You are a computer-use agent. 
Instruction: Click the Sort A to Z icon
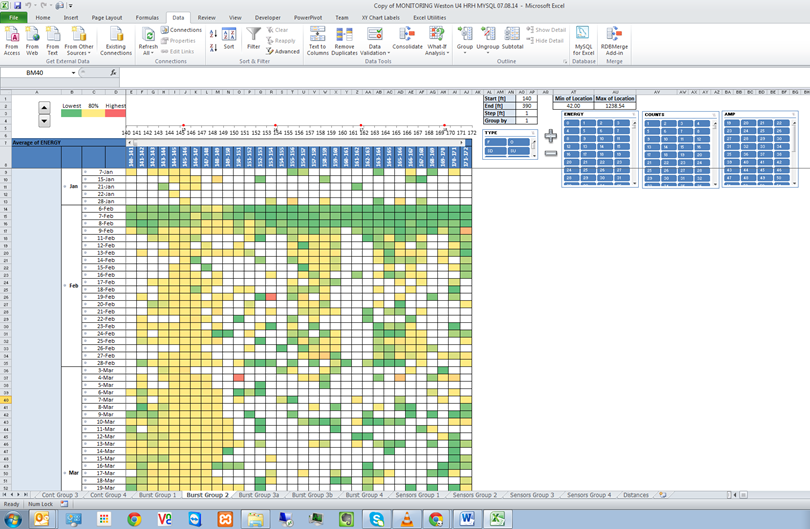pyautogui.click(x=213, y=34)
